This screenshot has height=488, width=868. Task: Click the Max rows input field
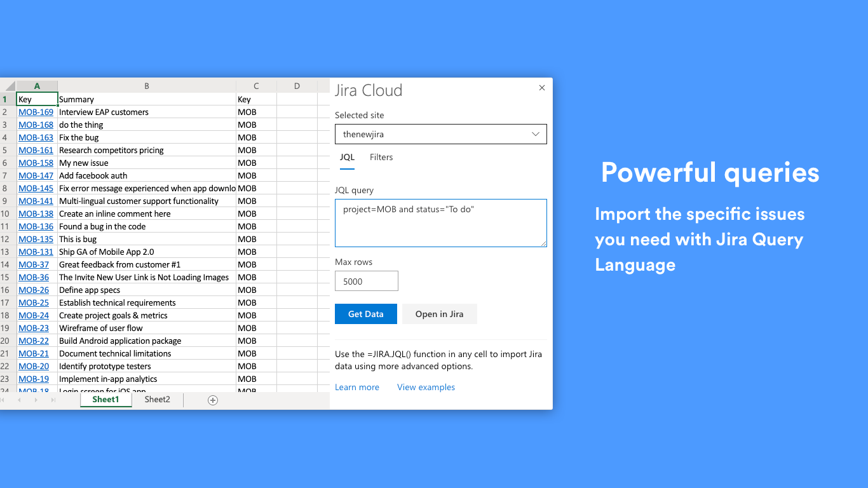(367, 281)
